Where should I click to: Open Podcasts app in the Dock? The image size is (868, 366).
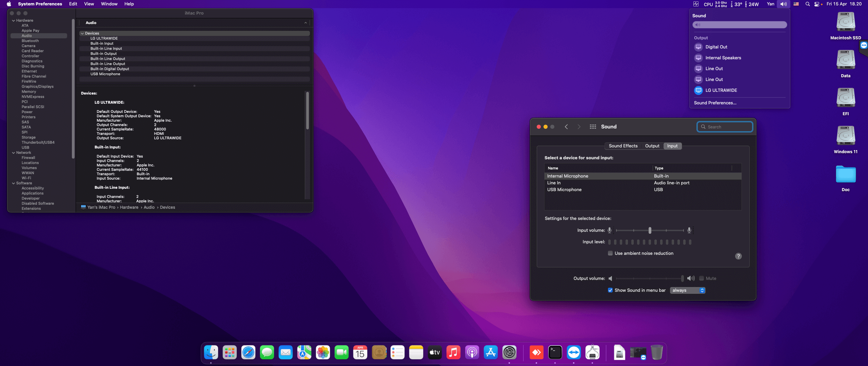point(472,353)
